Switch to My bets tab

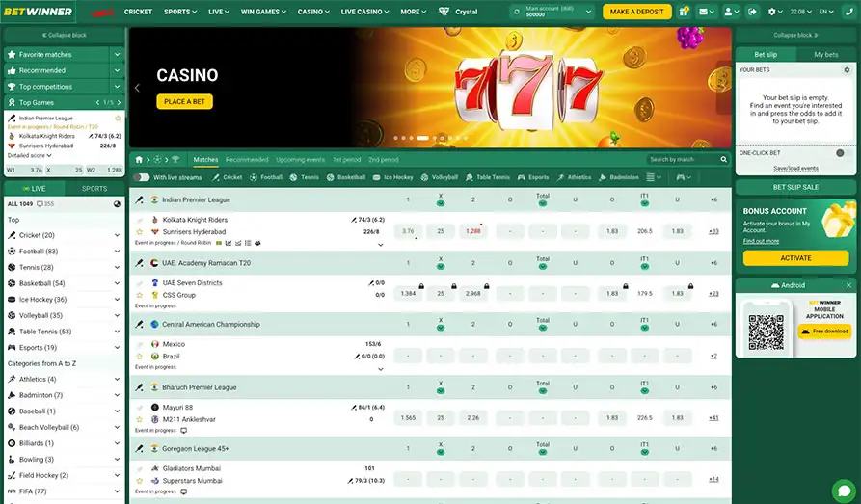click(x=826, y=54)
